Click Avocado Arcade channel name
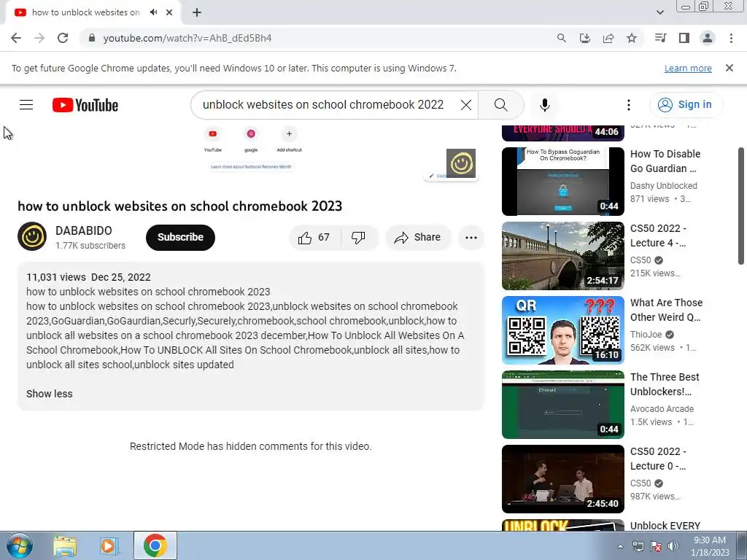The height and width of the screenshot is (560, 747). click(x=662, y=409)
